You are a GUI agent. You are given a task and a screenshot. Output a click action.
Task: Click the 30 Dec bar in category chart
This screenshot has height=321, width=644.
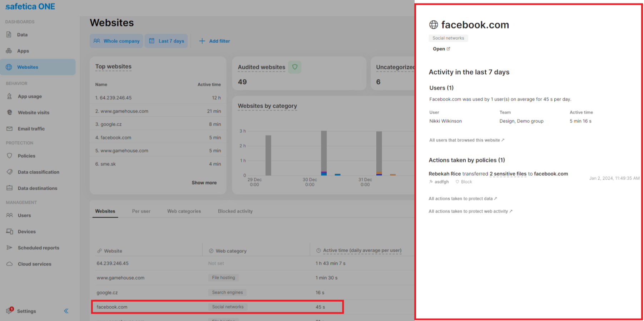point(324,153)
